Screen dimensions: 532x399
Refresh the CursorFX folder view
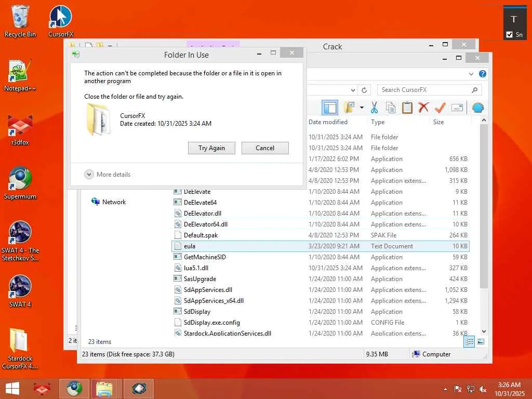click(364, 90)
